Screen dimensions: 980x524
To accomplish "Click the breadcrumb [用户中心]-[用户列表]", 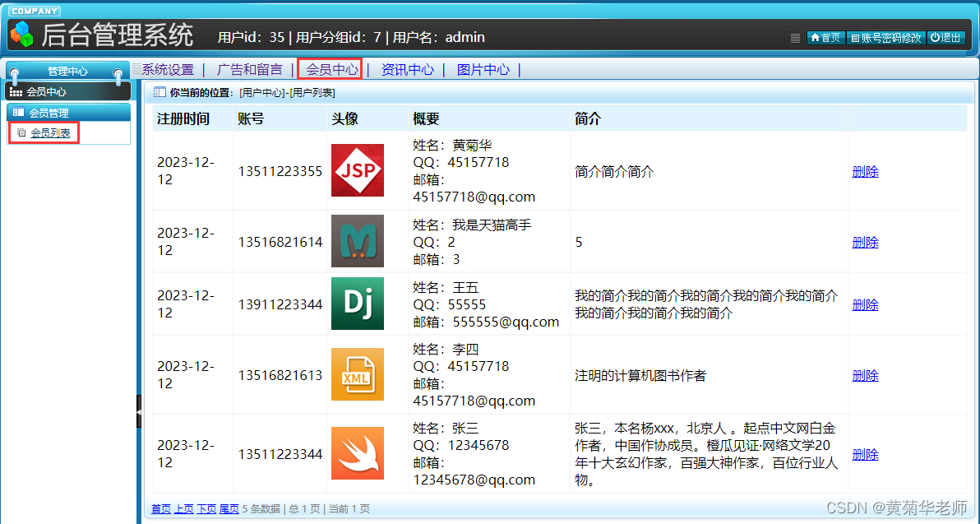I will point(287,93).
